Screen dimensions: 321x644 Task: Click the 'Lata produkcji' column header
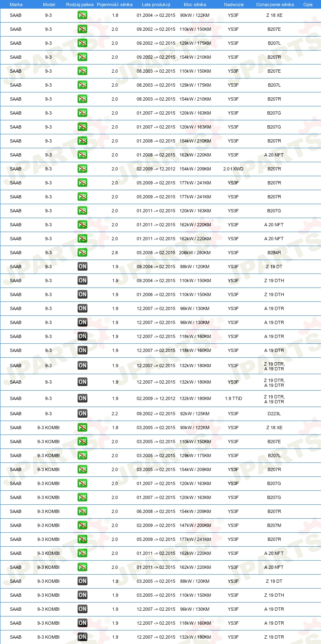coord(156,5)
